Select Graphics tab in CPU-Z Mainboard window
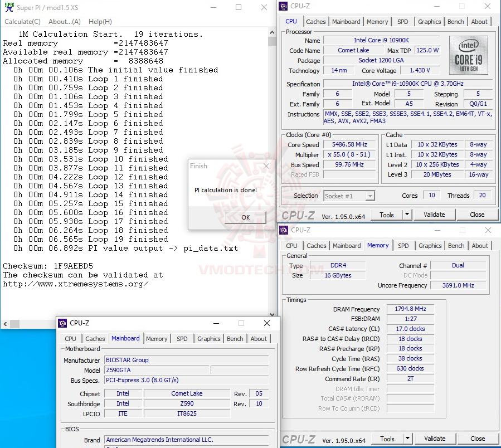This screenshot has height=448, width=501. tap(208, 339)
